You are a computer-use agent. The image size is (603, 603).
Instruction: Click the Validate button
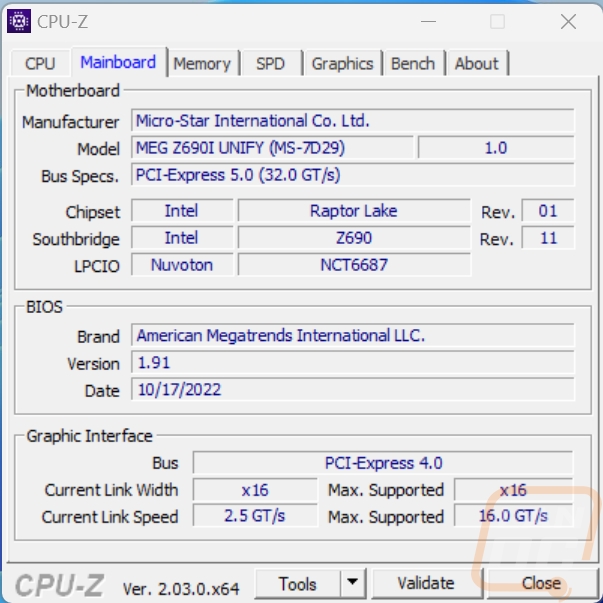pos(426,583)
